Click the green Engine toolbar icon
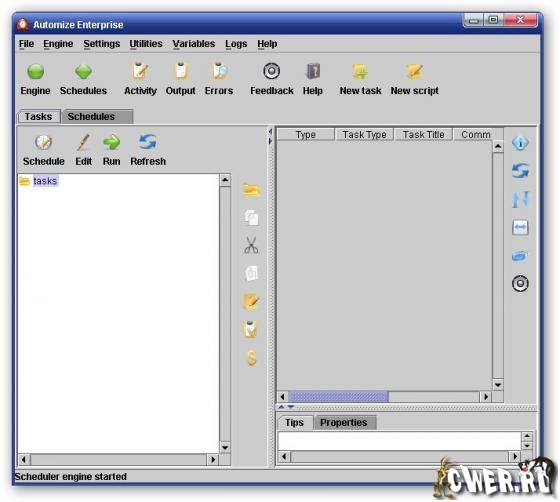Image resolution: width=560 pixels, height=502 pixels. point(35,72)
